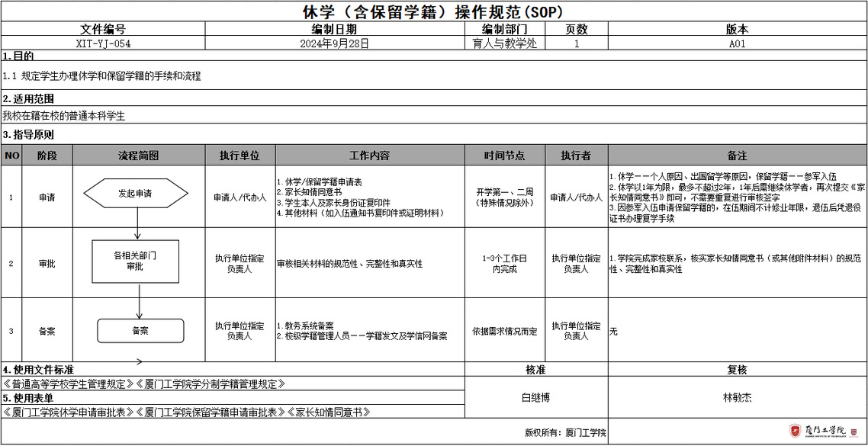Click the 版权所有：厦门工学院 footer text
Screen dimensions: 868x446
[x=565, y=432]
